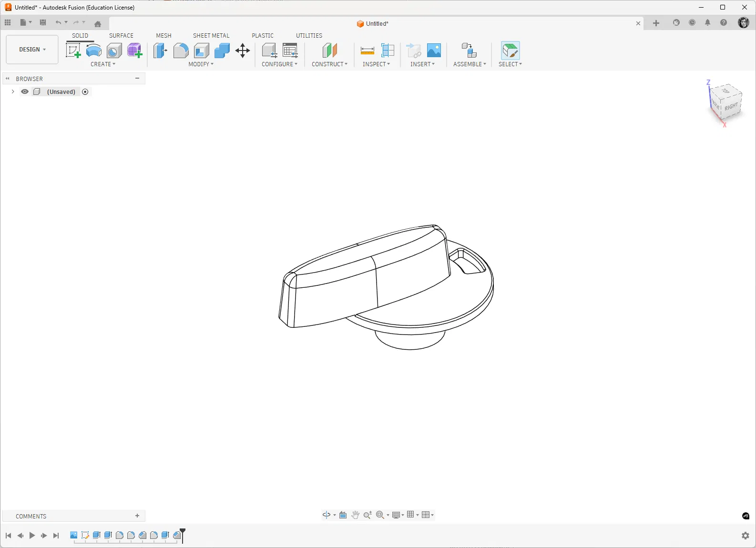Redo the last undone action

[x=76, y=22]
